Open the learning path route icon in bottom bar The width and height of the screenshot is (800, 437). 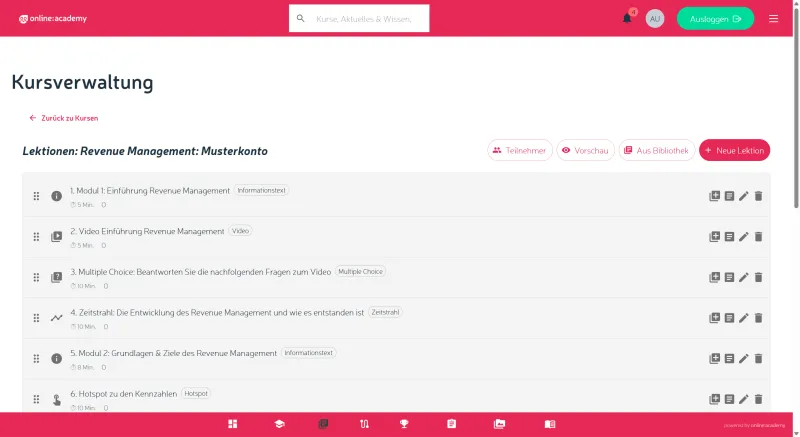pos(364,424)
